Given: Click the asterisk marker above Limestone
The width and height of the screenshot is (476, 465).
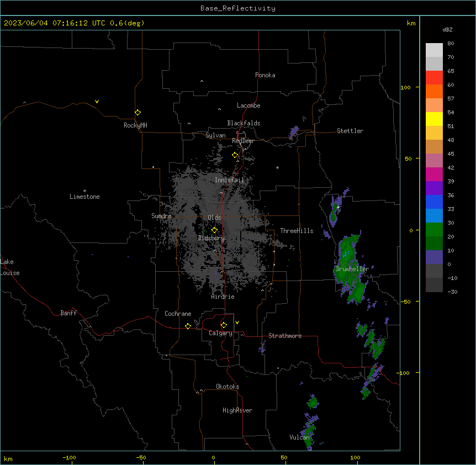Looking at the screenshot, I should (x=84, y=191).
